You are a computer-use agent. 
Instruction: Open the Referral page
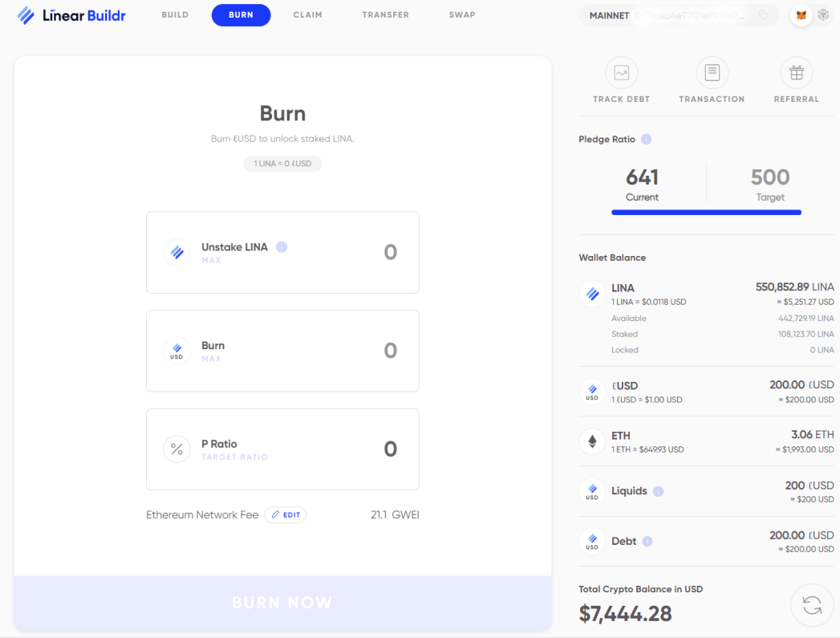796,80
